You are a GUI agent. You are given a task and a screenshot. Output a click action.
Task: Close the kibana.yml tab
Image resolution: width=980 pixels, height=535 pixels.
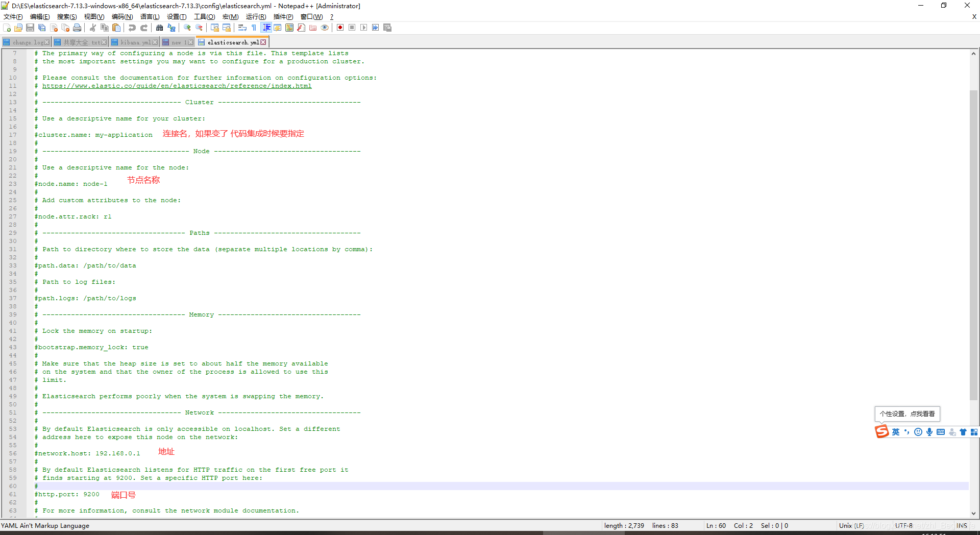coord(155,42)
